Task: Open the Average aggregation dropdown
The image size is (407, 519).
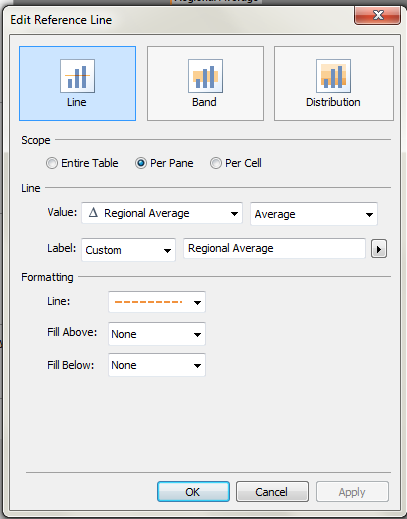Action: (x=314, y=214)
